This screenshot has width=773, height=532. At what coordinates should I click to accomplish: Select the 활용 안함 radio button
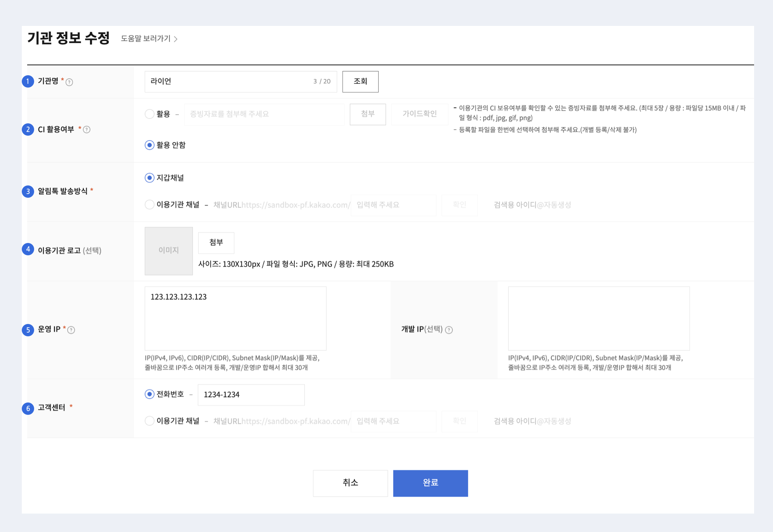(x=150, y=145)
